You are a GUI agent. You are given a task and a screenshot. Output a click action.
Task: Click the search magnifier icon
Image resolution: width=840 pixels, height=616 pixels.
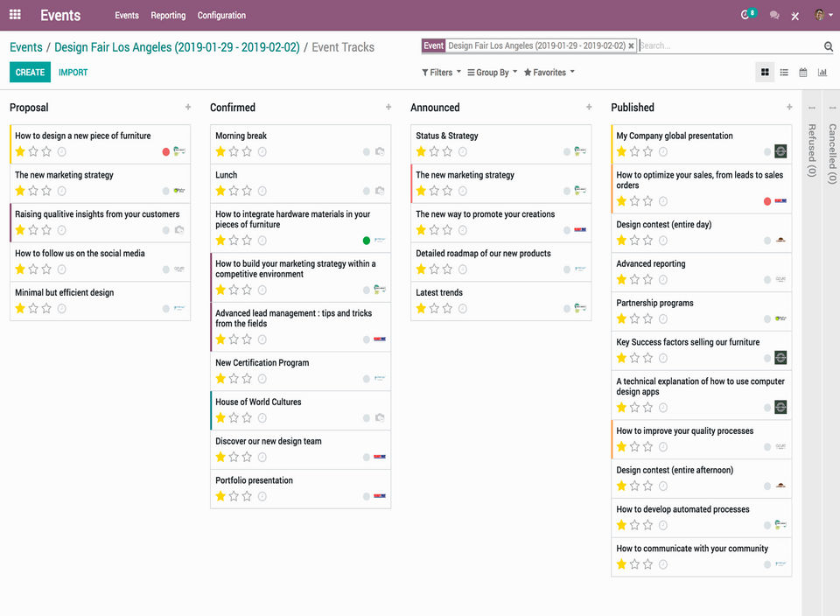(829, 46)
